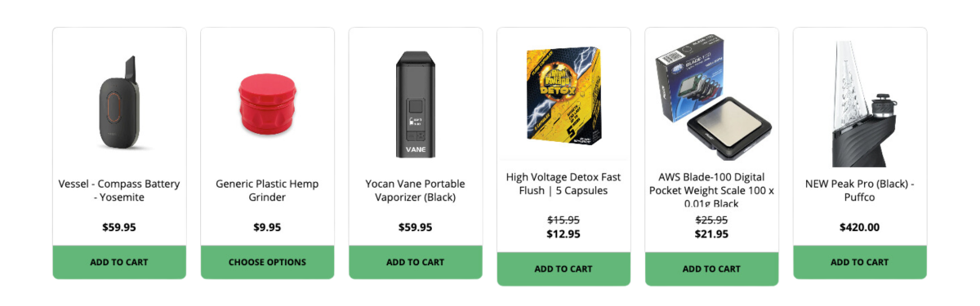Open the High Voltage Detox Fast Flush title link
This screenshot has width=980, height=306.
click(563, 184)
